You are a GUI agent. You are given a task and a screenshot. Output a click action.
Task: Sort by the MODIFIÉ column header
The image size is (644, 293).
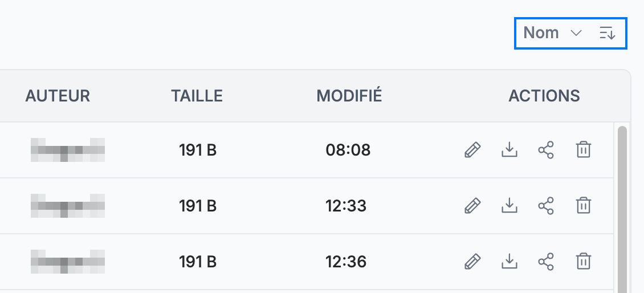pos(349,96)
